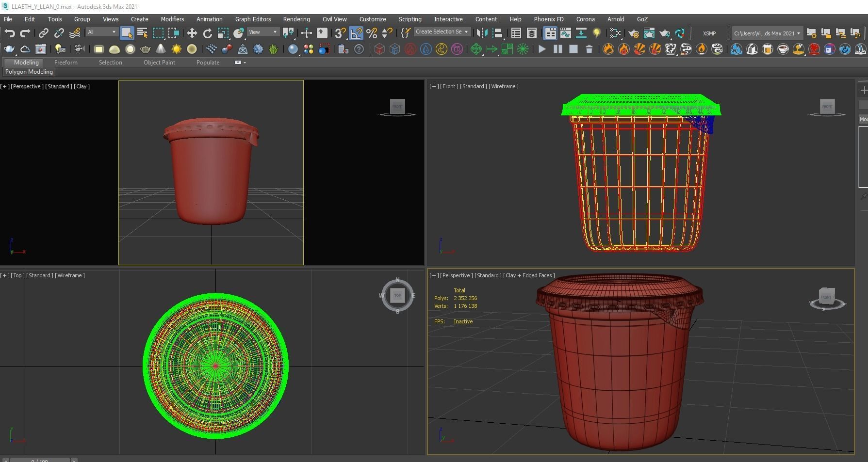The height and width of the screenshot is (462, 868).
Task: Open the Schematic View icon
Action: point(615,33)
